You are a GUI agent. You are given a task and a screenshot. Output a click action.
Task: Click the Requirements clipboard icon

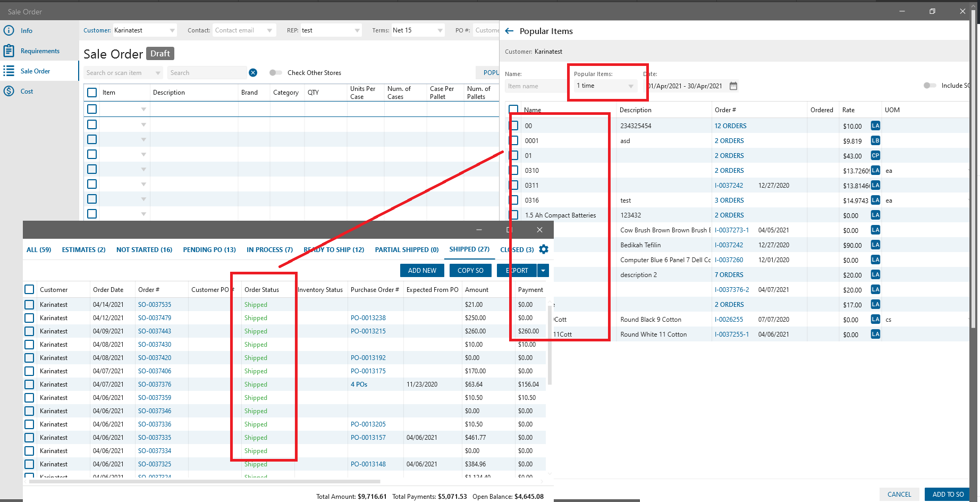9,51
